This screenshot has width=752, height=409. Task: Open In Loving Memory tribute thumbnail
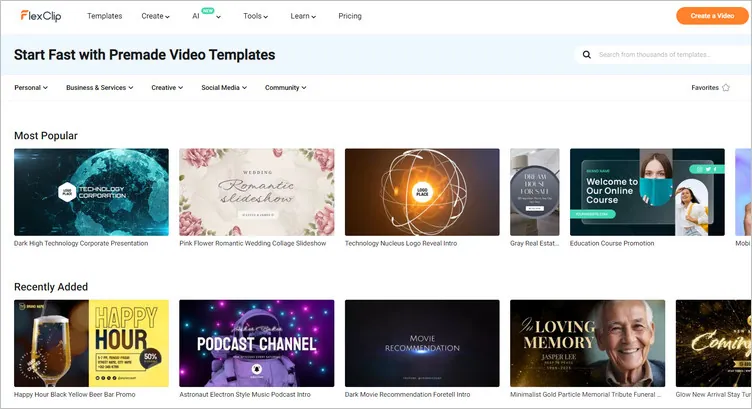pyautogui.click(x=588, y=343)
